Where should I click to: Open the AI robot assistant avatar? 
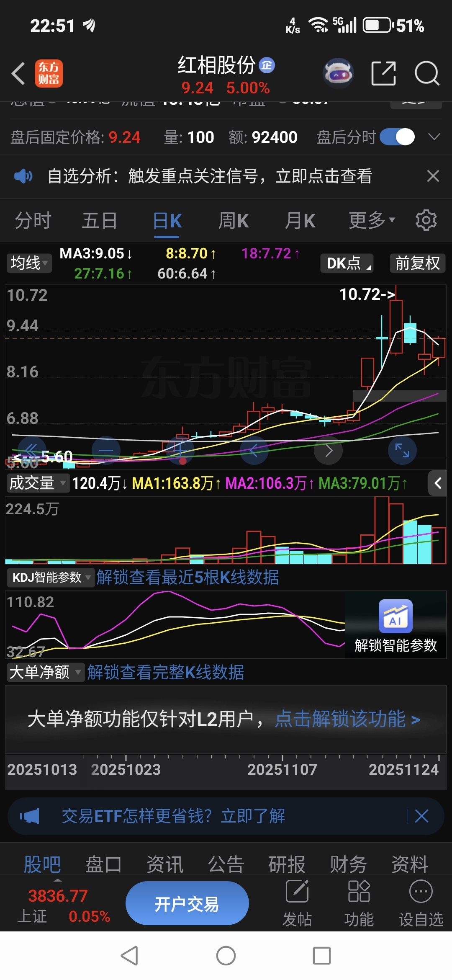(338, 73)
